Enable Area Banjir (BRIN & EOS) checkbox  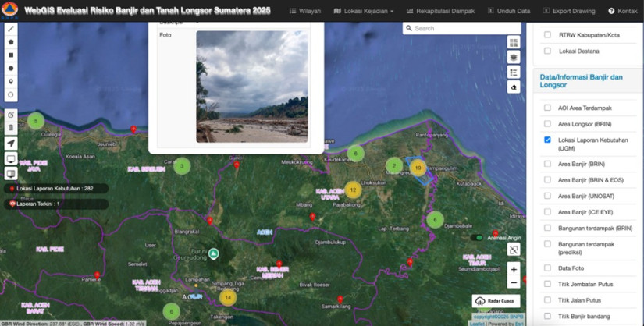(547, 180)
